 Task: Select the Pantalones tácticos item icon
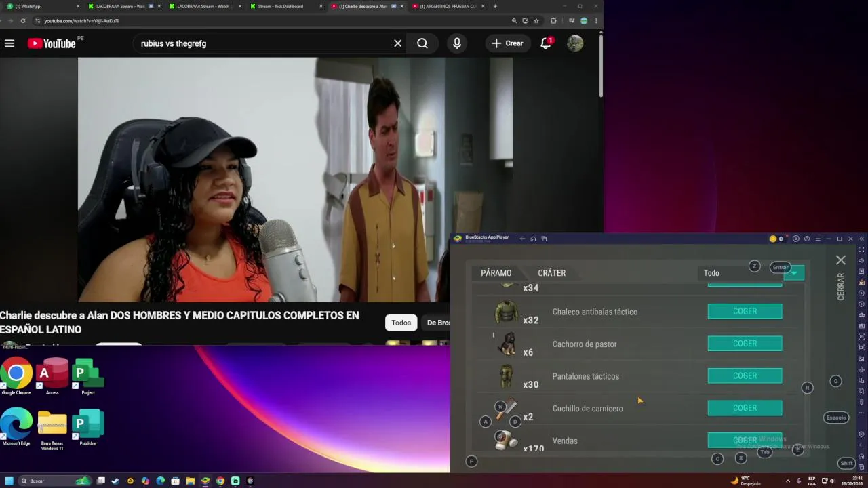(507, 377)
